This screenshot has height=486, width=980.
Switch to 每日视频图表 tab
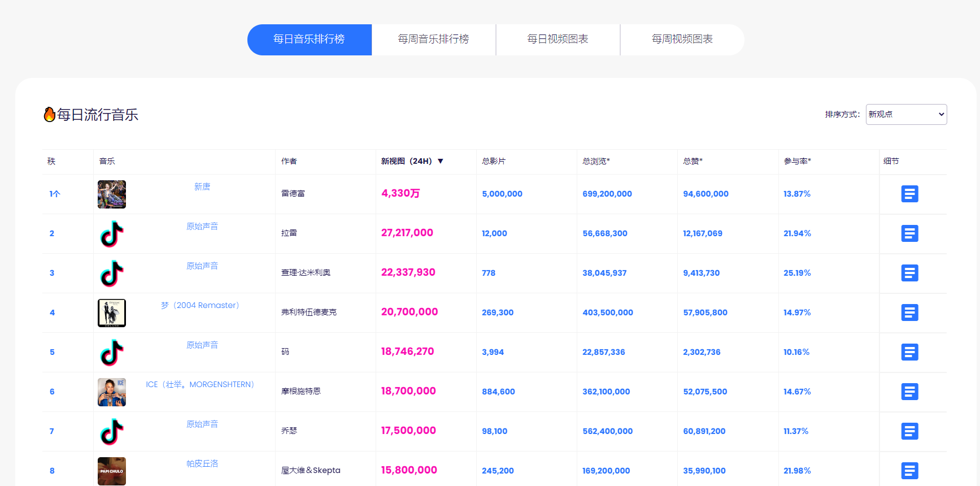pos(557,40)
